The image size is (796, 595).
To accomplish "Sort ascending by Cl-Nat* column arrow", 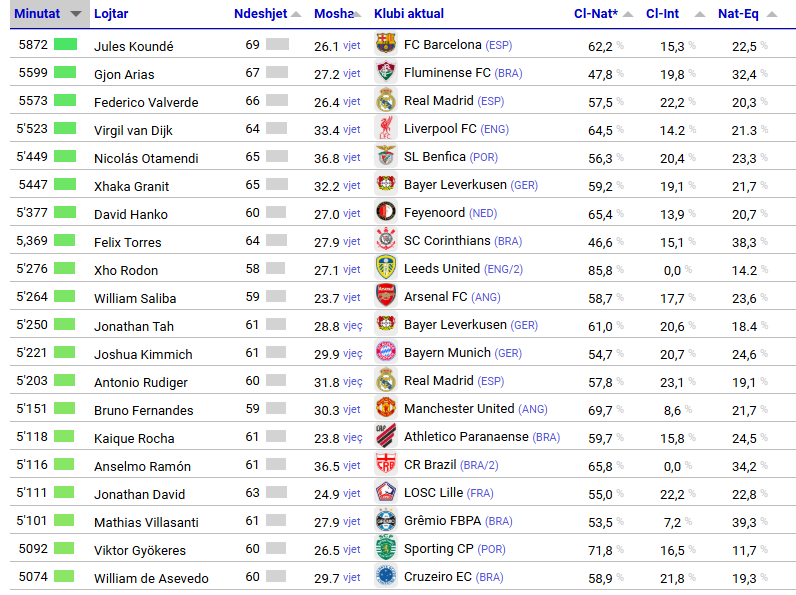I will [x=629, y=14].
